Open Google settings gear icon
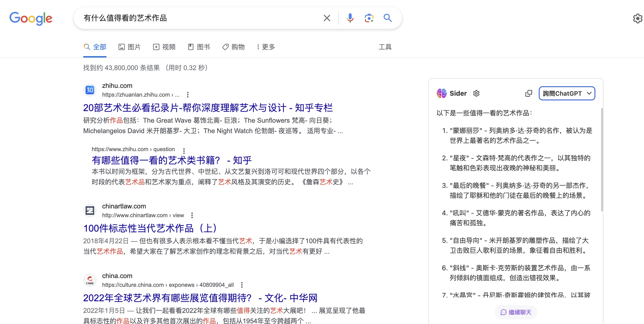Screen dimensions: 644x324 pyautogui.click(x=638, y=18)
